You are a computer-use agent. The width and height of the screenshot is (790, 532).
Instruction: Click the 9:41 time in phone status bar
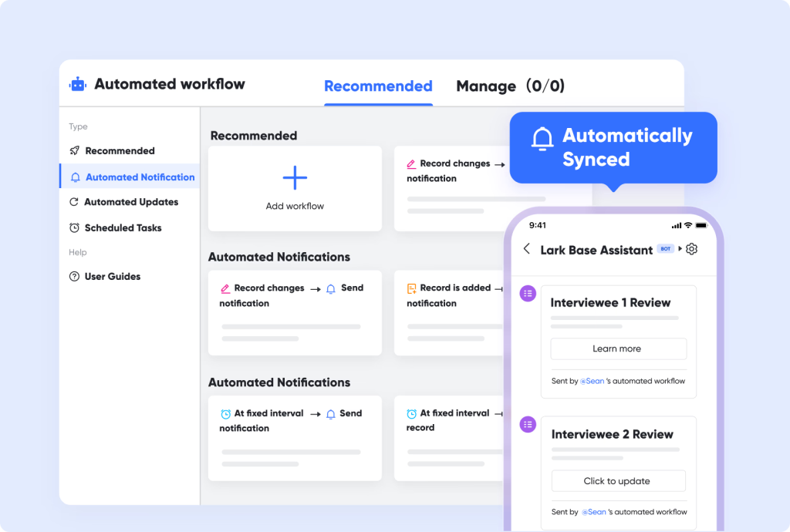[538, 225]
